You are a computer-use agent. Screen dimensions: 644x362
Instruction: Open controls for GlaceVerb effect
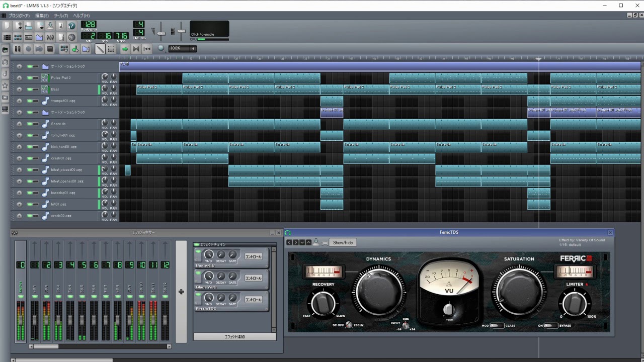[x=253, y=278]
